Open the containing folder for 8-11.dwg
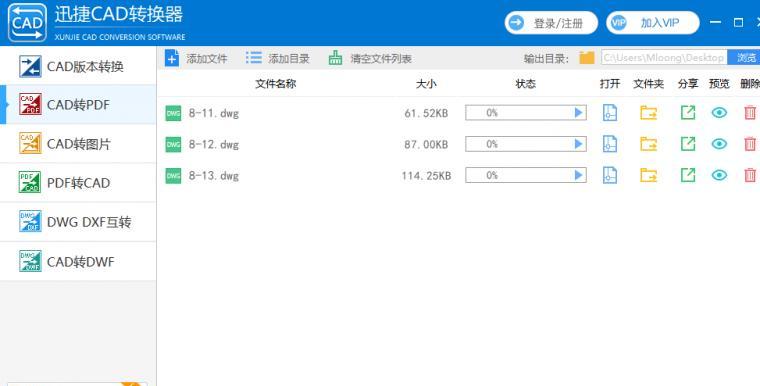This screenshot has height=386, width=760. click(x=649, y=113)
